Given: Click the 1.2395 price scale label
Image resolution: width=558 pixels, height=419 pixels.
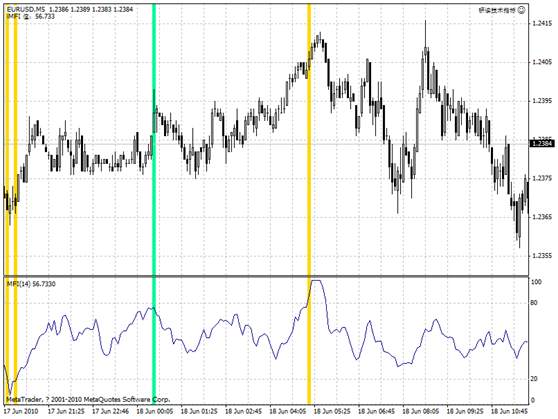Looking at the screenshot, I should 542,101.
